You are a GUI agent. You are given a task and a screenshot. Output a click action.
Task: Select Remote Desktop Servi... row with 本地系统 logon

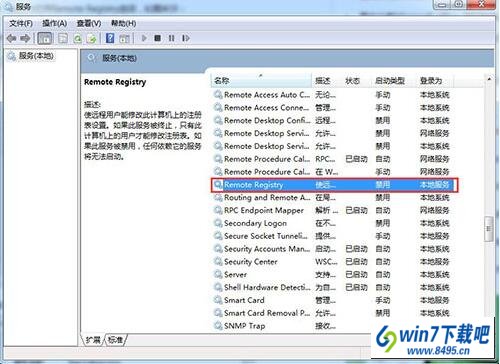(x=333, y=146)
